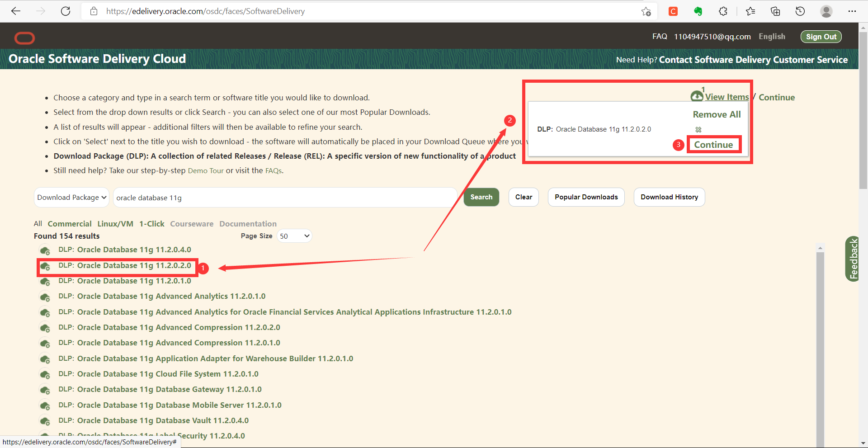Click search field containing oracle database 11g
The image size is (868, 448).
coord(285,198)
